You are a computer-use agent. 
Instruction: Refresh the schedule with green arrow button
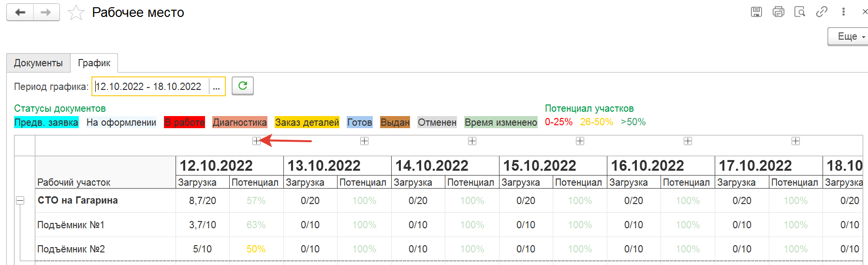[243, 86]
